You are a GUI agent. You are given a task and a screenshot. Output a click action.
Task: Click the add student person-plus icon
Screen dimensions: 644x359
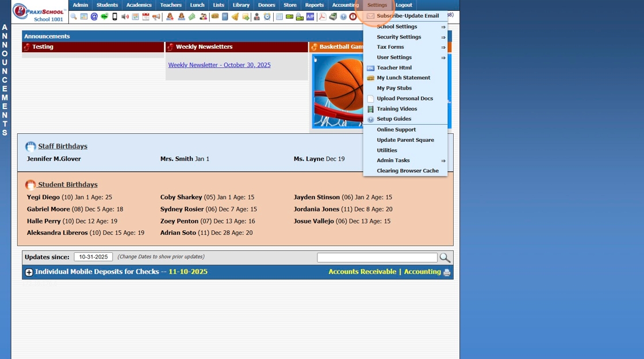click(x=170, y=17)
